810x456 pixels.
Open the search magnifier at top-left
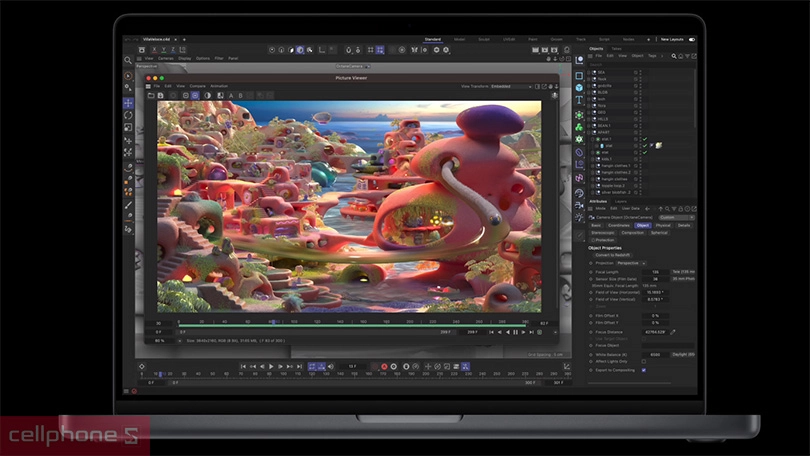click(128, 60)
